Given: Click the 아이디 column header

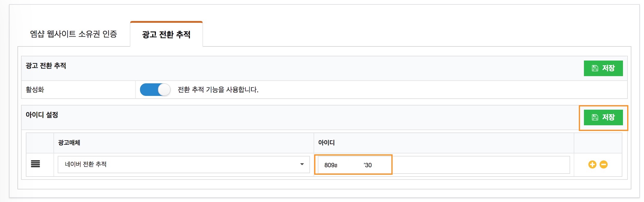Looking at the screenshot, I should point(327,143).
